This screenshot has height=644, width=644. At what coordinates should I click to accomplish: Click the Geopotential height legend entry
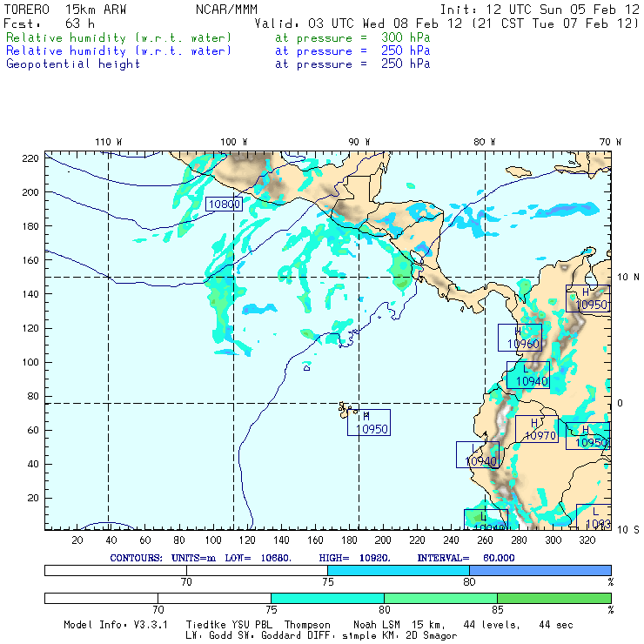click(73, 64)
